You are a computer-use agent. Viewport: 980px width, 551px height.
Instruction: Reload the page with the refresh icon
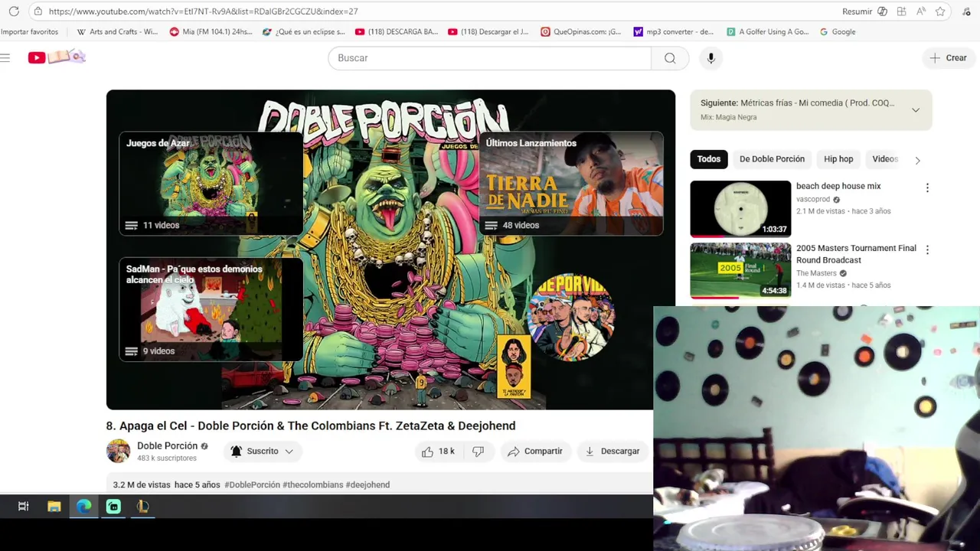click(14, 11)
